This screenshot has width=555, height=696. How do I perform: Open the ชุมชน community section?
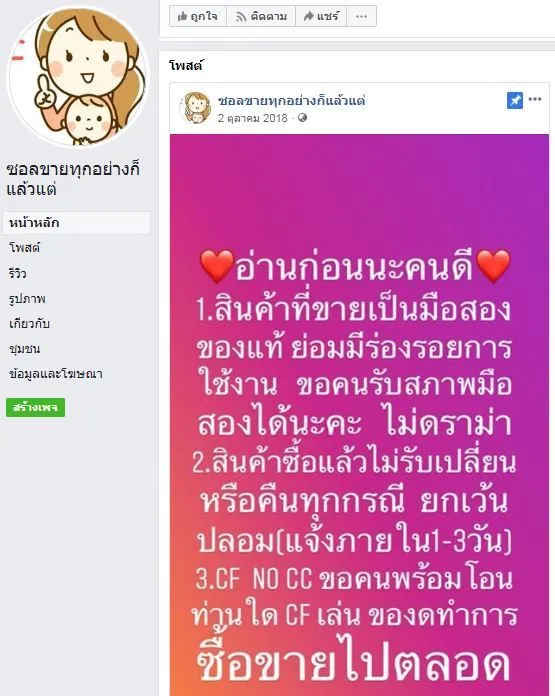24,349
